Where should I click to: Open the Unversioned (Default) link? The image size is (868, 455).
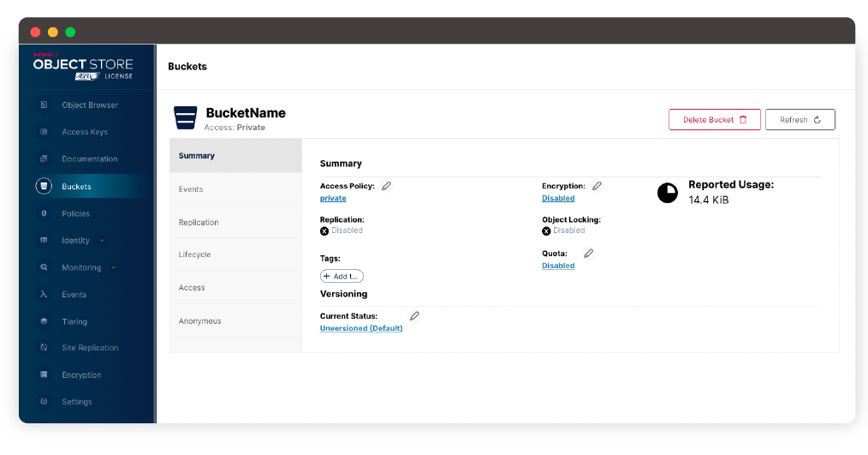361,328
